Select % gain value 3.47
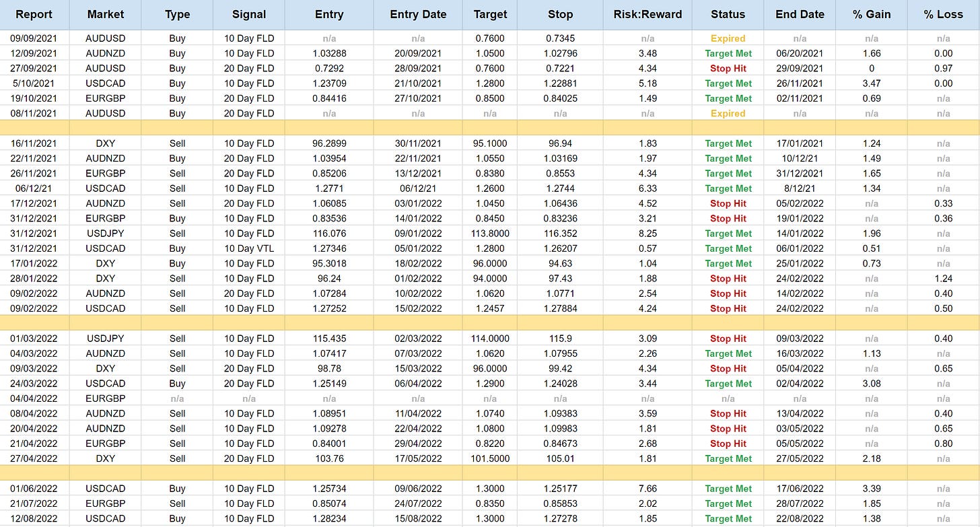 click(872, 83)
